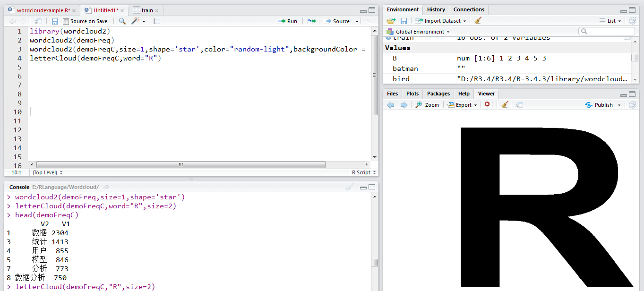
Task: Switch to the wordcloudexample.R tab
Action: (43, 10)
